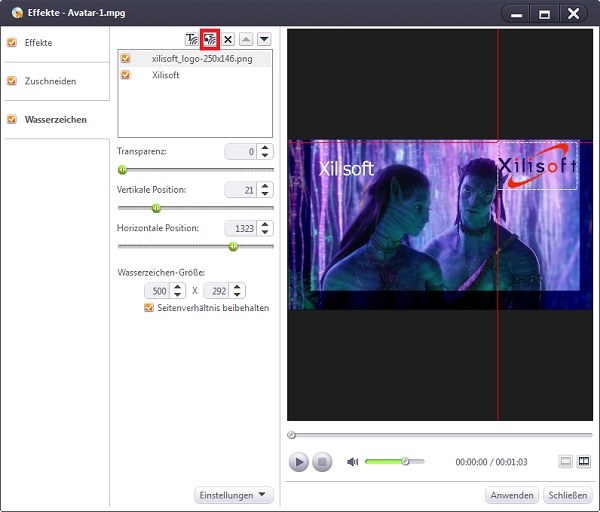Click the white Xilisoft text in preview
600x512 pixels.
coord(346,169)
